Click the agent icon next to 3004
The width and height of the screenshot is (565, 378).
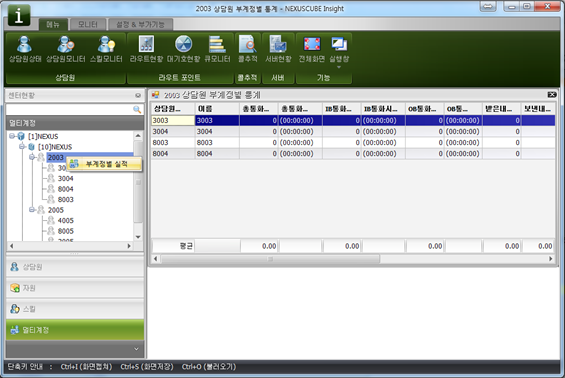click(x=51, y=178)
